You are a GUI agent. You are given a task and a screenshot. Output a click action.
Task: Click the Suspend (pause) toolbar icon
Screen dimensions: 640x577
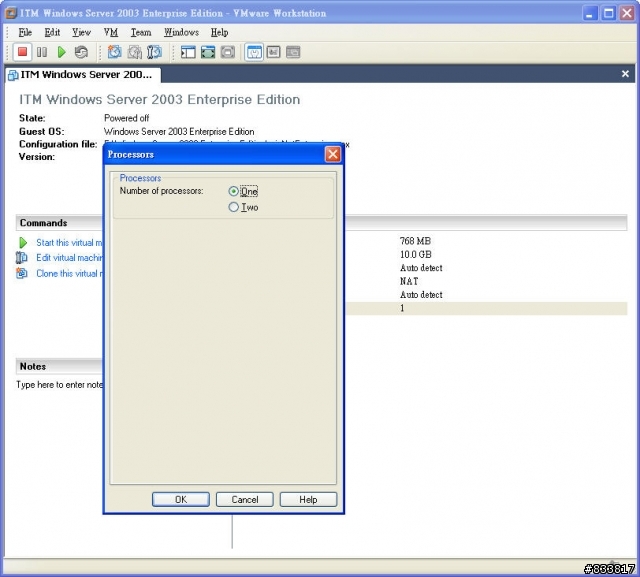tap(42, 52)
